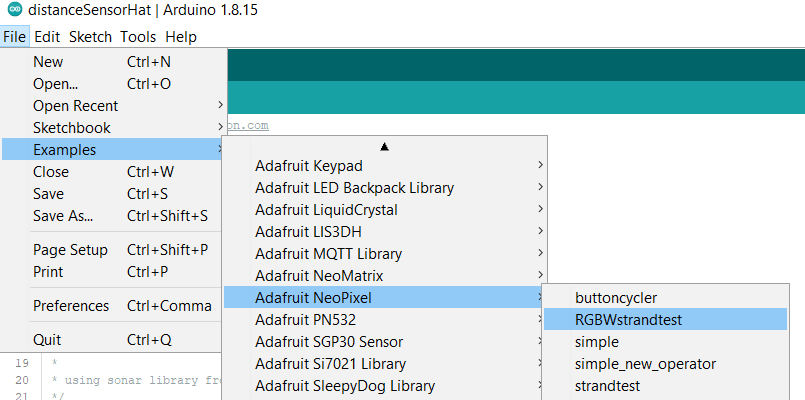Open the simple example sketch
Screen dimensions: 805x400
pyautogui.click(x=665, y=342)
